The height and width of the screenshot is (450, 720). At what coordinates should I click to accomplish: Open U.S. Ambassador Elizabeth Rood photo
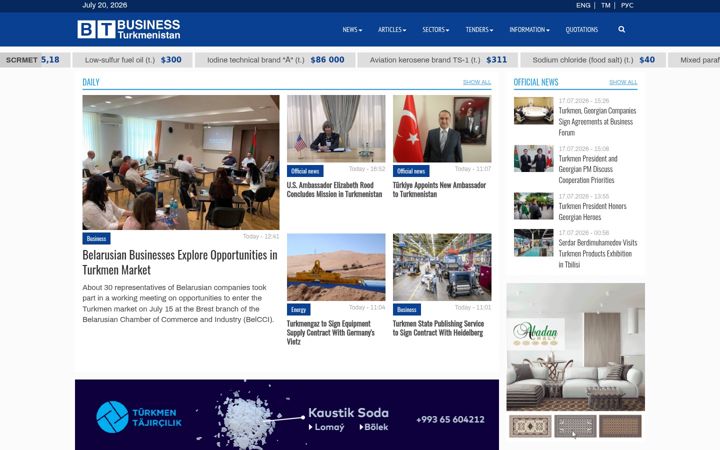336,129
